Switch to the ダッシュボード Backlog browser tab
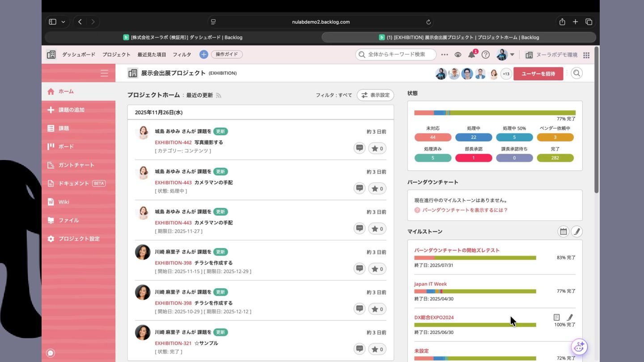Image resolution: width=644 pixels, height=362 pixels. click(183, 38)
